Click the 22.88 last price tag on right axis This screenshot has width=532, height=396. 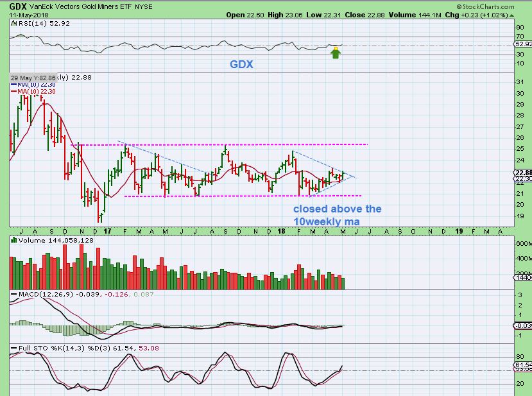coord(524,173)
